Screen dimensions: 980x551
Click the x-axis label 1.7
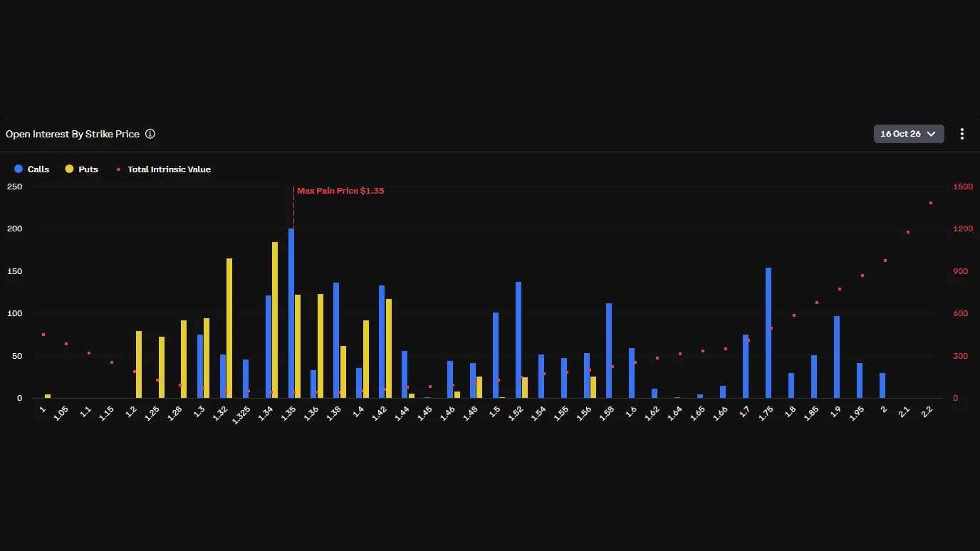coord(745,411)
